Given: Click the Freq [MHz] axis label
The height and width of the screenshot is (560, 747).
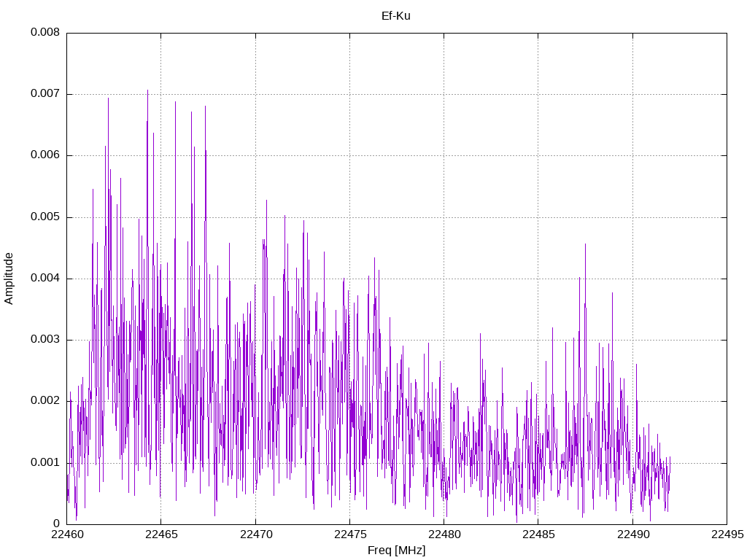Looking at the screenshot, I should click(396, 550).
